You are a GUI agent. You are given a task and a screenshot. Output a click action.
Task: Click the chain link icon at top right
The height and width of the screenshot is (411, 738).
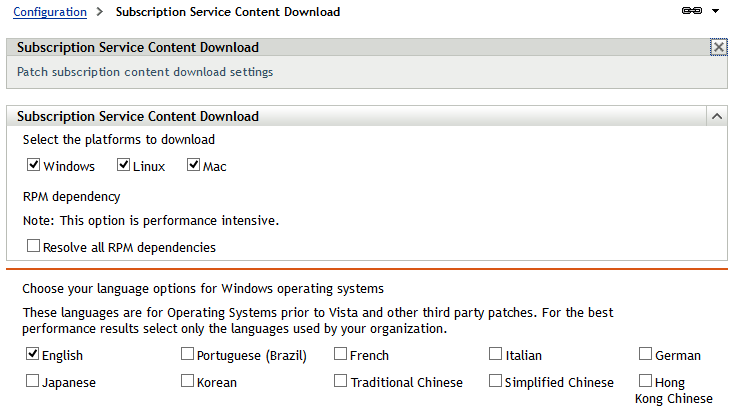pyautogui.click(x=690, y=12)
